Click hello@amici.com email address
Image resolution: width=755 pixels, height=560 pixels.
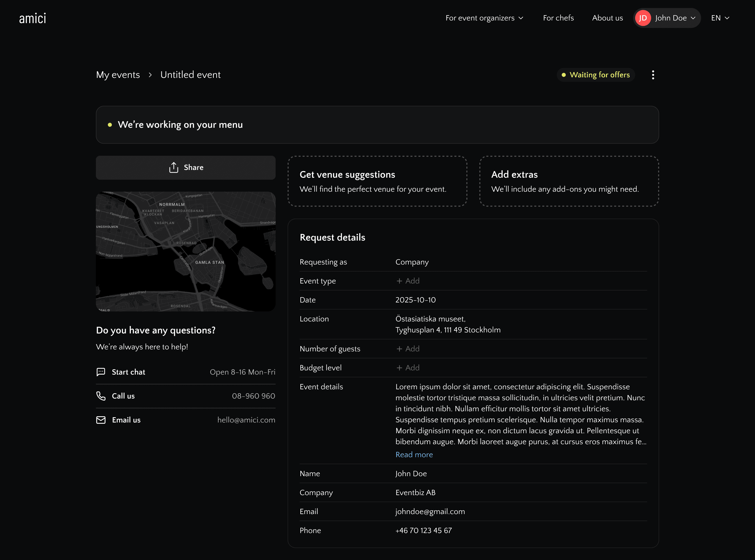coord(246,420)
